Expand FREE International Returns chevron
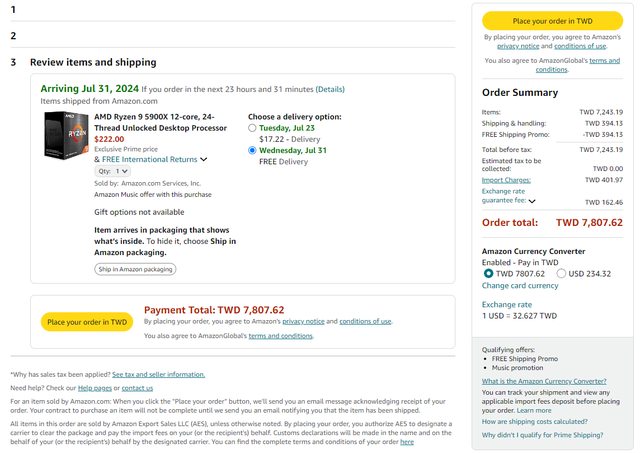The height and width of the screenshot is (453, 640). pos(204,159)
